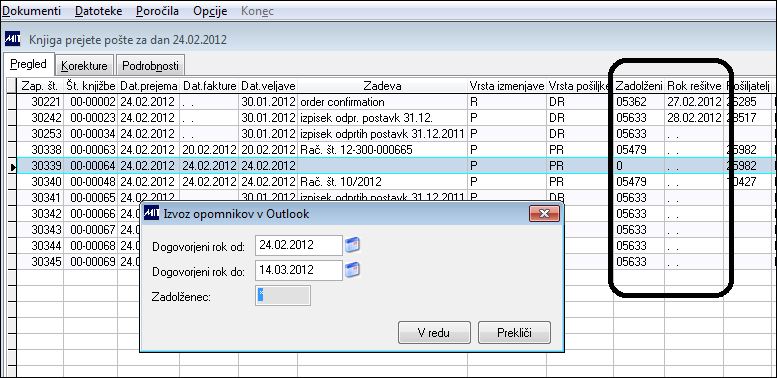Click the MIT icon beside Knjiga prejete pošte

(12, 39)
